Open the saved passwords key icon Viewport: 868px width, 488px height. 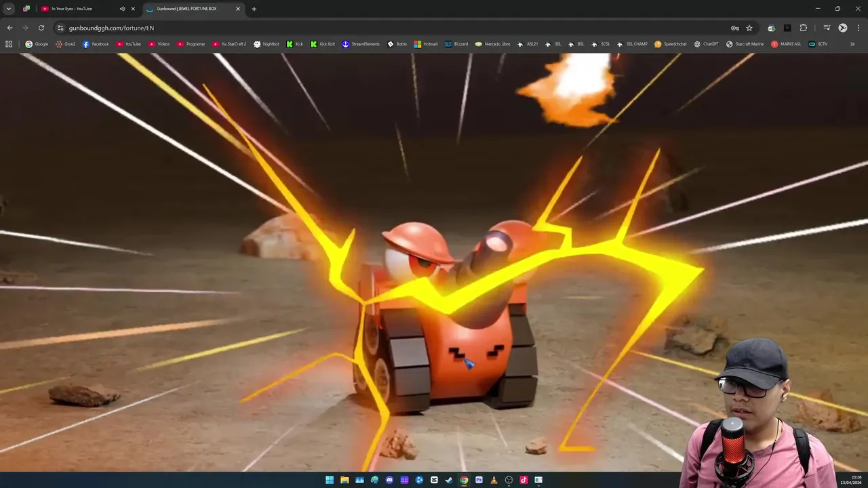click(734, 28)
